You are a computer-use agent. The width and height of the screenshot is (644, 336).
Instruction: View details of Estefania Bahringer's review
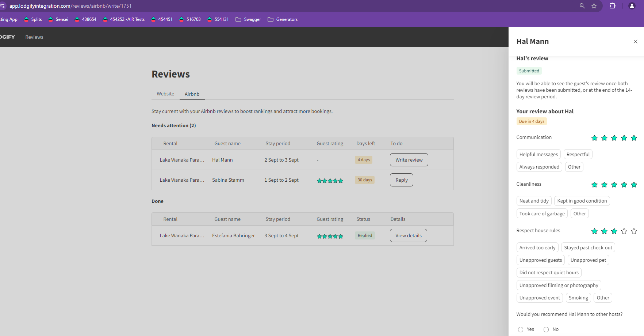tap(409, 235)
